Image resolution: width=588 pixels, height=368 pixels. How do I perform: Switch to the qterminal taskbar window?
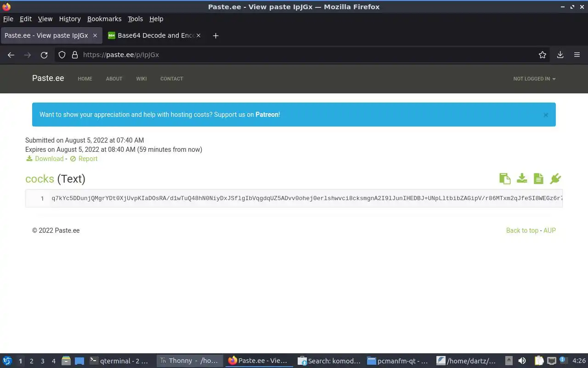click(x=120, y=361)
